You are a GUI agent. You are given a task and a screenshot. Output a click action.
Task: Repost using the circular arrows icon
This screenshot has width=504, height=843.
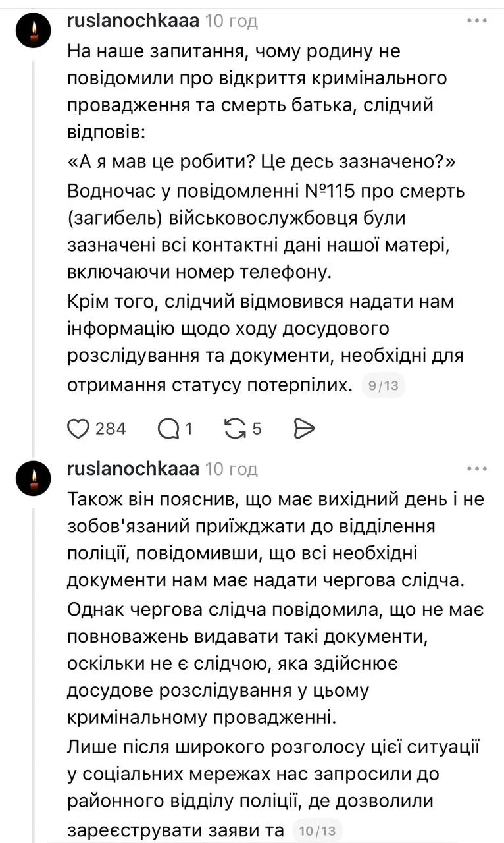tap(234, 429)
